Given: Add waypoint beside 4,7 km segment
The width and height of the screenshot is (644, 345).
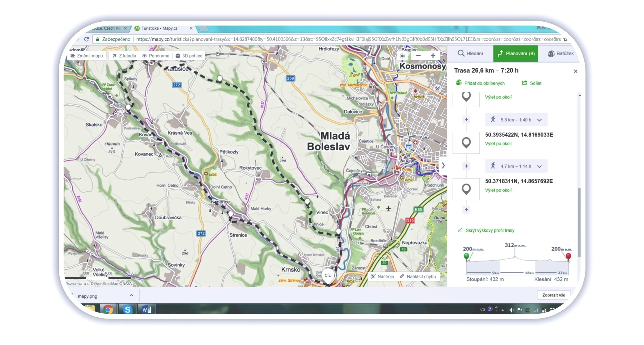Looking at the screenshot, I should coord(467,166).
